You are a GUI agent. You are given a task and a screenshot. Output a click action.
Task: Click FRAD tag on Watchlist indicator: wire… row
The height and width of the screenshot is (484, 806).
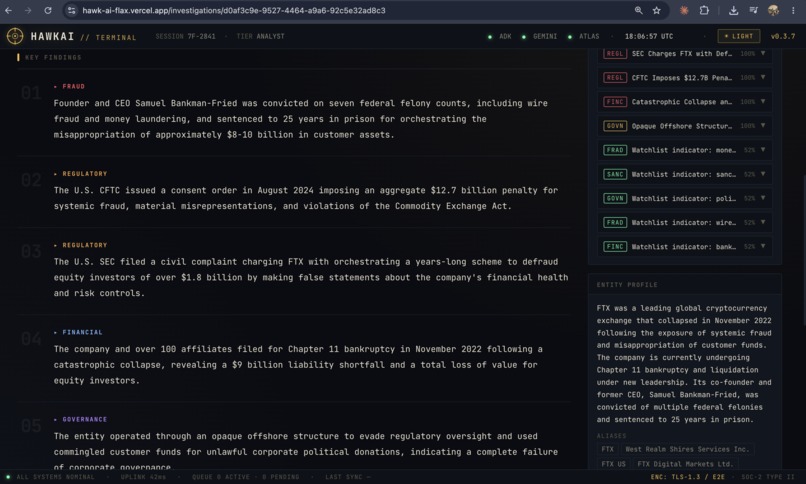pos(615,222)
